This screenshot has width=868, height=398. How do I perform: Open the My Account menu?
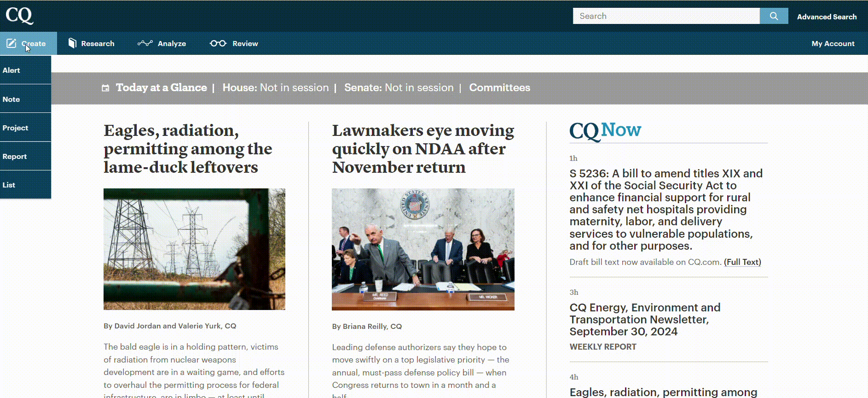point(833,43)
